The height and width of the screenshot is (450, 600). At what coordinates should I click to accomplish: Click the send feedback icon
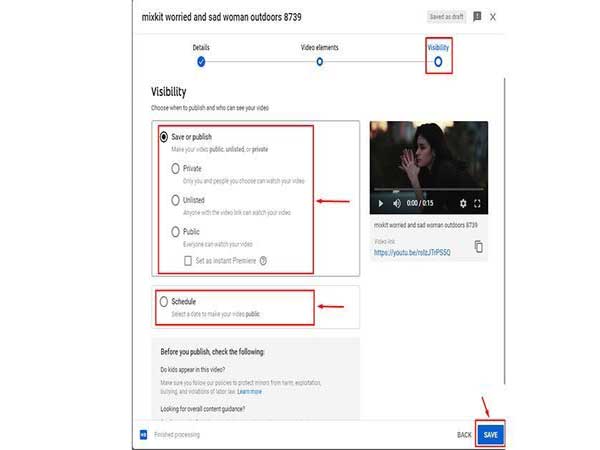(x=477, y=17)
